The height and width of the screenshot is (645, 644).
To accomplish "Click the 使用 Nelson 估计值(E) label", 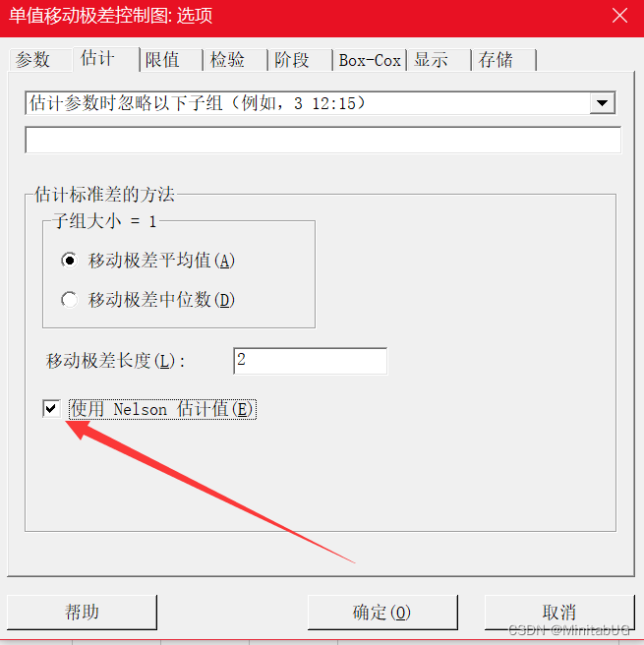I will (162, 409).
